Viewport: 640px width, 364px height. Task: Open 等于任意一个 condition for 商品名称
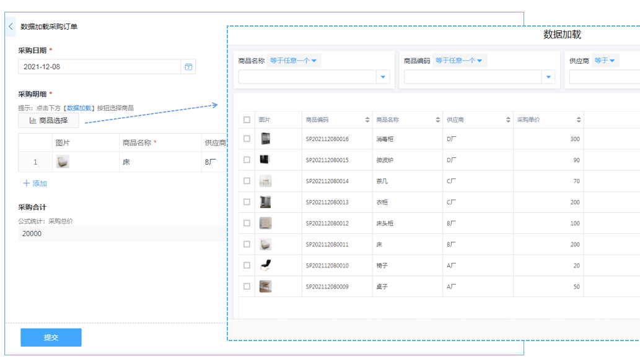tap(294, 61)
